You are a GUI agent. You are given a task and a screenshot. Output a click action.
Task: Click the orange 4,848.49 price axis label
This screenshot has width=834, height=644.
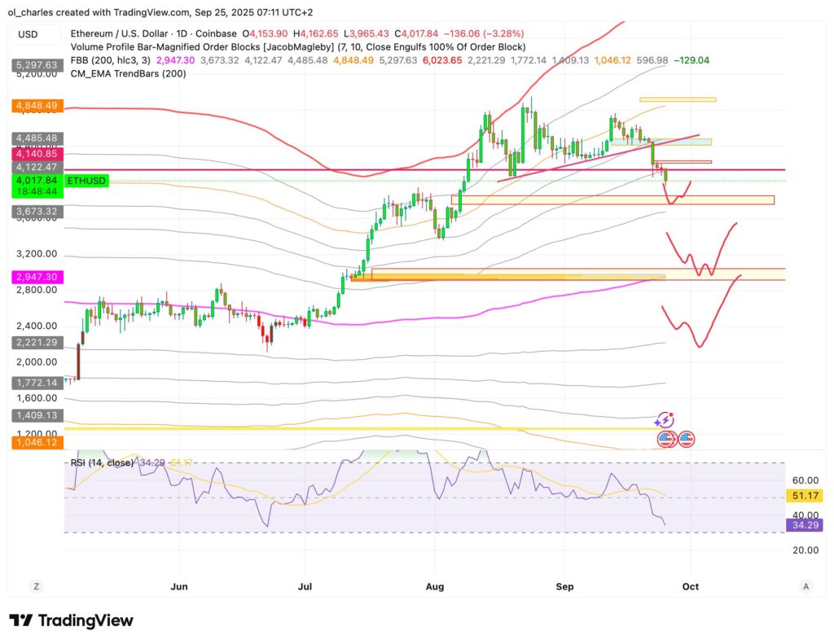point(35,106)
